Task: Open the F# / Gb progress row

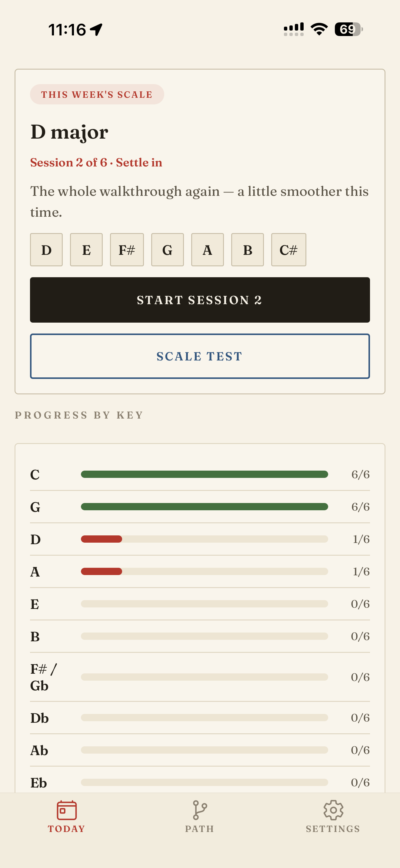Action: point(200,677)
